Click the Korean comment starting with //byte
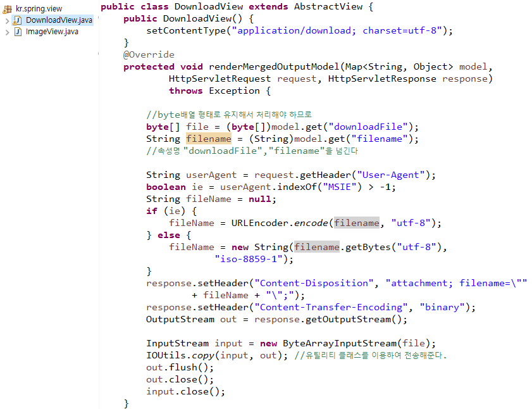 point(229,115)
